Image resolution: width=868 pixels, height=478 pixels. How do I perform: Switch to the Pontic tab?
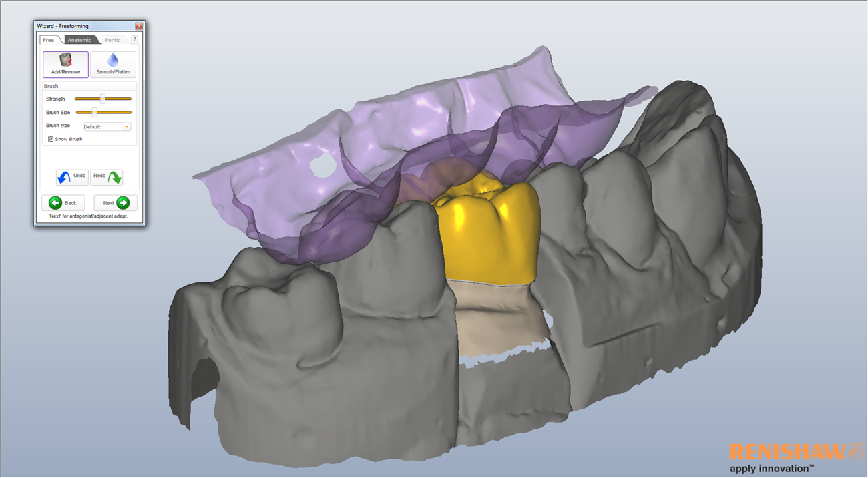113,40
